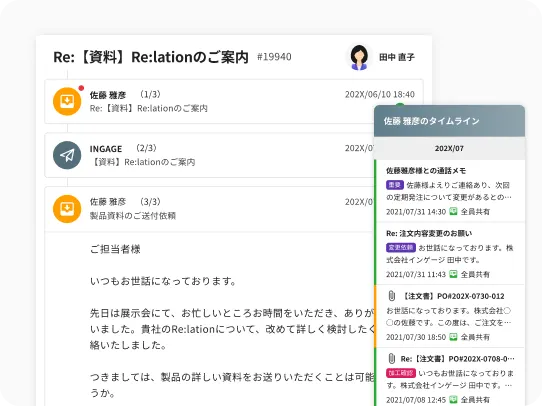The image size is (542, 406).
Task: Click the red unread dot on first message
Action: (x=81, y=88)
